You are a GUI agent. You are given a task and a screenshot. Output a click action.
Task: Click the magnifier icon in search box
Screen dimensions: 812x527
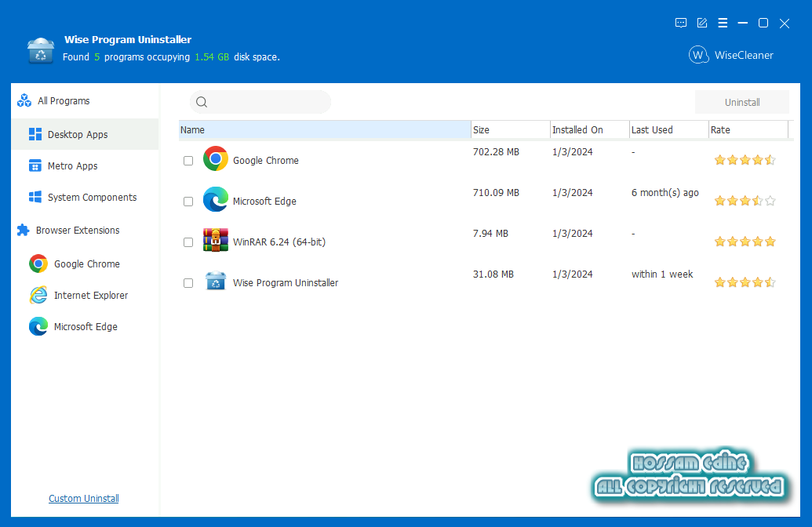(x=202, y=102)
